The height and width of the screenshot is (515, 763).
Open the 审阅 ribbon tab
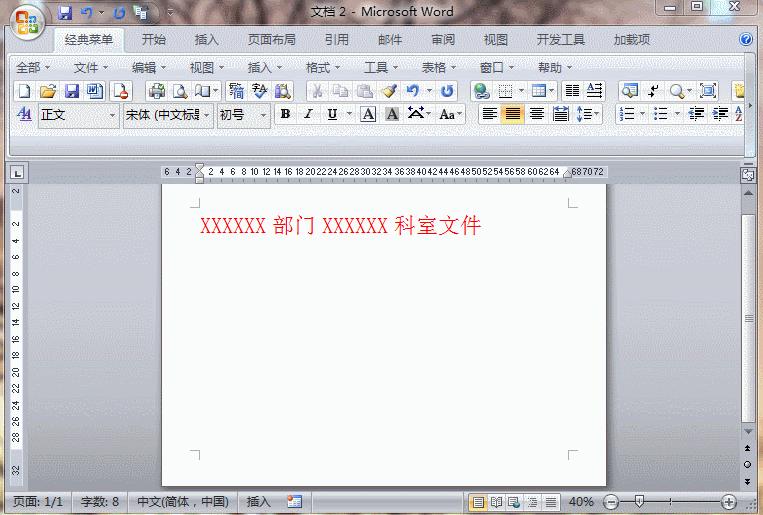click(443, 39)
